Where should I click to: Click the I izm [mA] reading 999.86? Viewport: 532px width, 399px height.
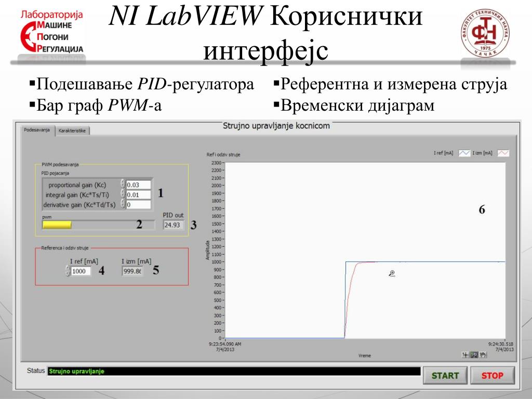point(132,271)
